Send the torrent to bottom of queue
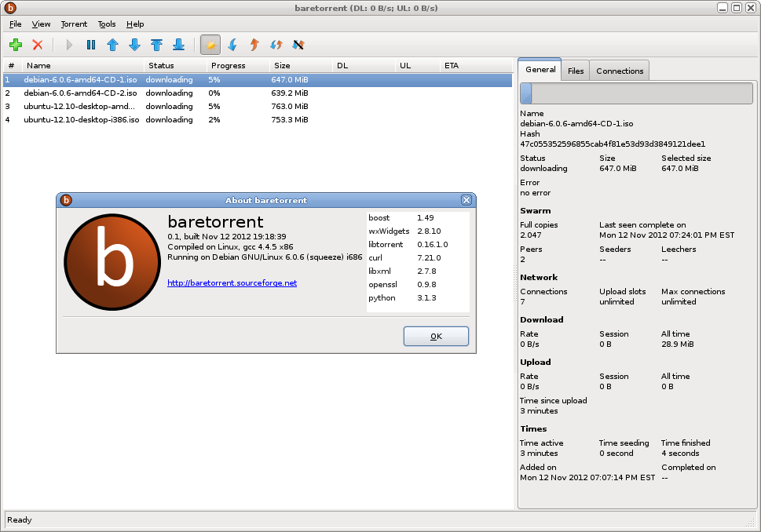 [x=177, y=45]
